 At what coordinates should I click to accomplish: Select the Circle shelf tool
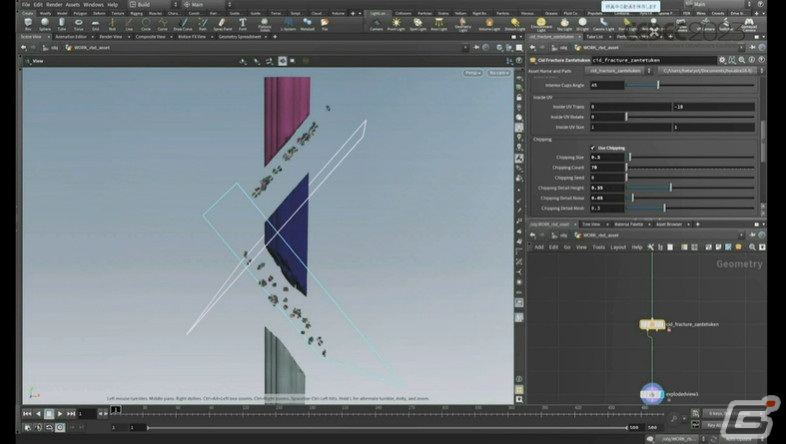click(x=146, y=24)
